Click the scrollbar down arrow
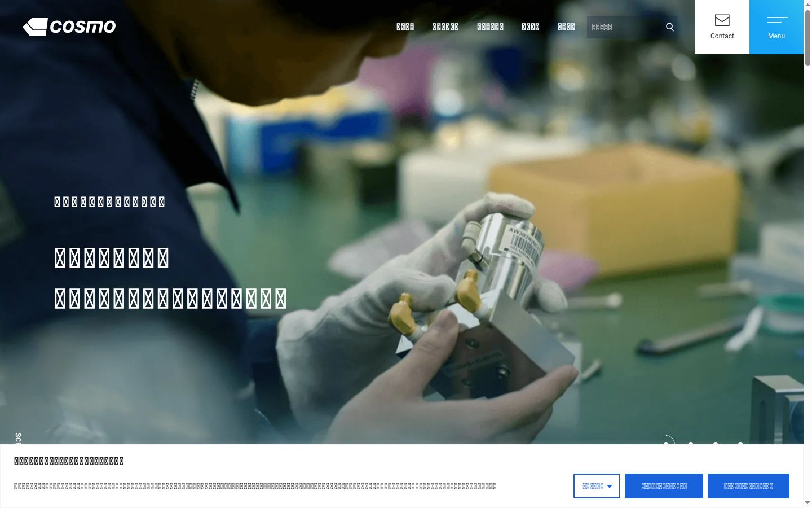The height and width of the screenshot is (508, 812). pos(807,502)
